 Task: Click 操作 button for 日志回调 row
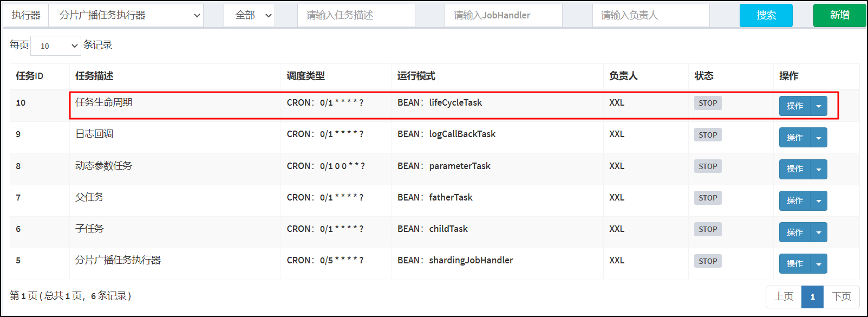click(795, 138)
